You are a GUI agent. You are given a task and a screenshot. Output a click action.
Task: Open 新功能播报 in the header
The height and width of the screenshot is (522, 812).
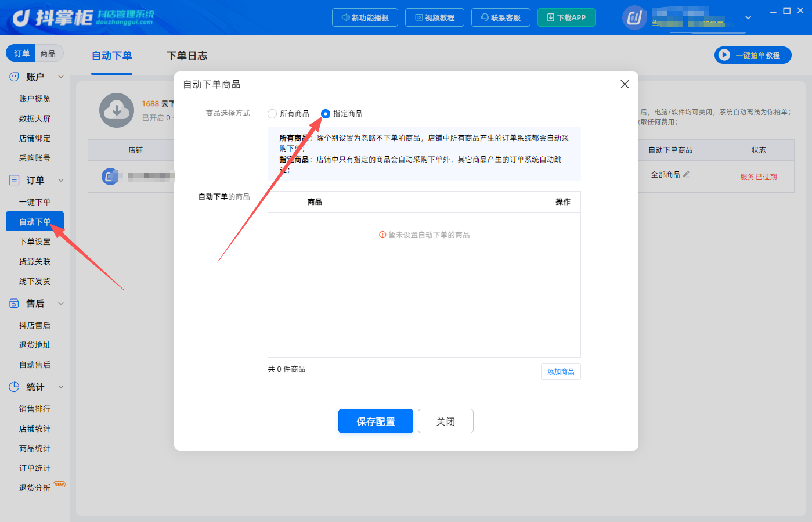[365, 17]
